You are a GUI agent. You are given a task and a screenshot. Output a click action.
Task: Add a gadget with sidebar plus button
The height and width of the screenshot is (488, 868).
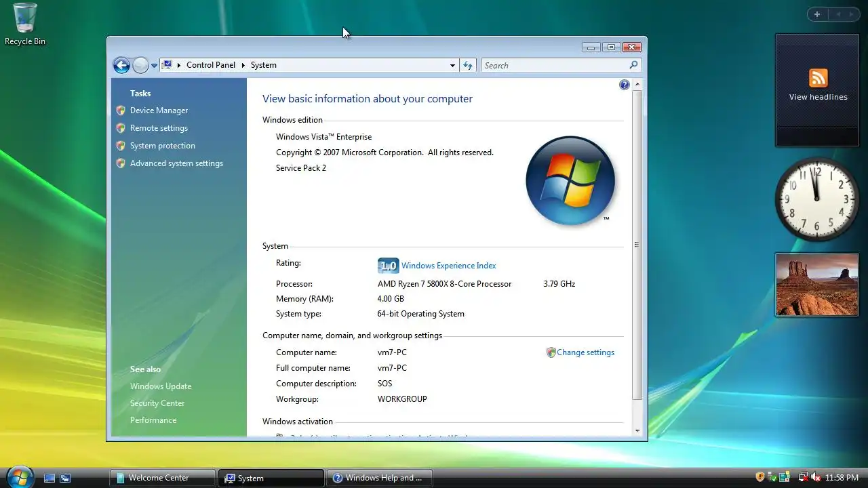pyautogui.click(x=817, y=14)
